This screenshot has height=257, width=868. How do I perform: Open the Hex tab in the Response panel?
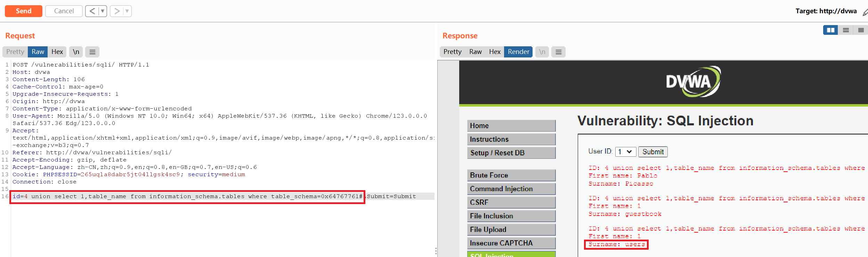(495, 52)
